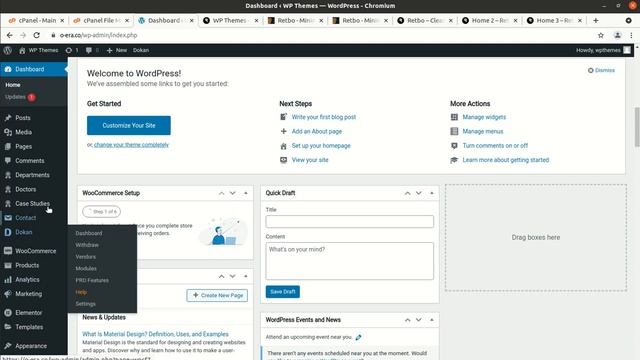Open the WP Themes site home icon
640x360 pixels.
22,50
